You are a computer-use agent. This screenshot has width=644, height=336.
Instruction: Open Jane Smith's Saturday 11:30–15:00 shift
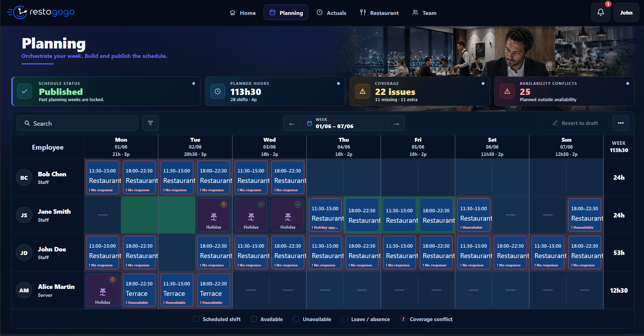pyautogui.click(x=474, y=215)
